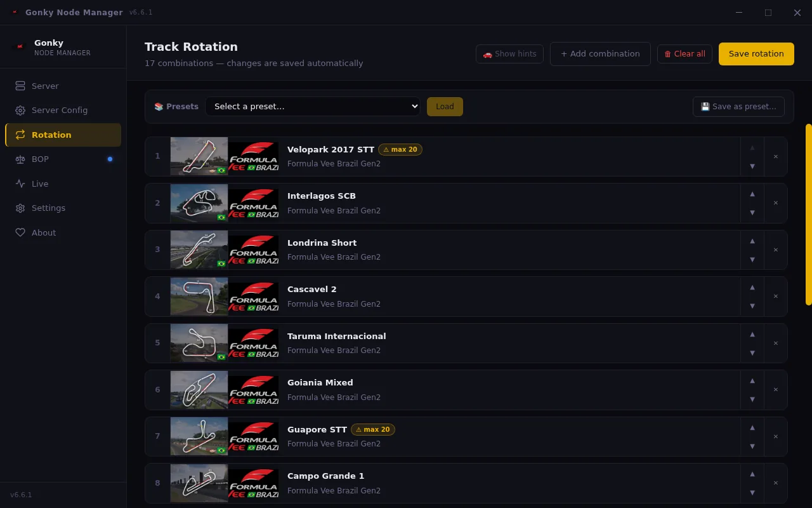The width and height of the screenshot is (812, 508).
Task: Remove Goiania Mixed entry
Action: click(x=775, y=389)
